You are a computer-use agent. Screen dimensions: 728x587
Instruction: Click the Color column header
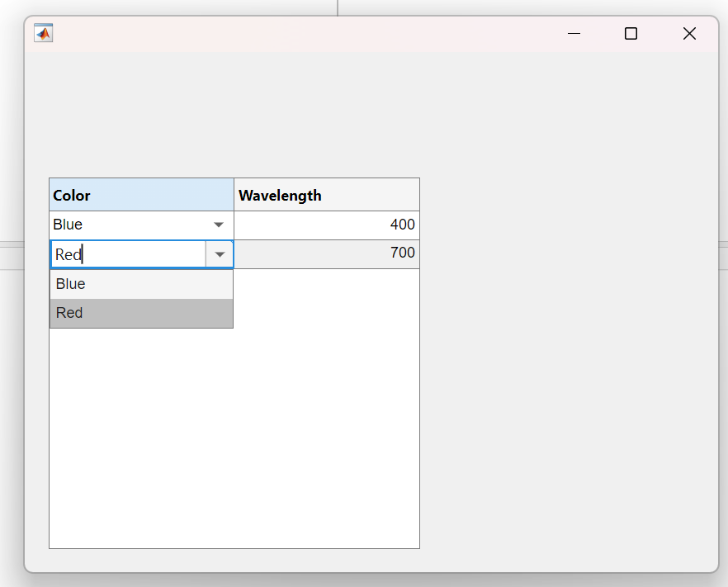[x=142, y=195]
